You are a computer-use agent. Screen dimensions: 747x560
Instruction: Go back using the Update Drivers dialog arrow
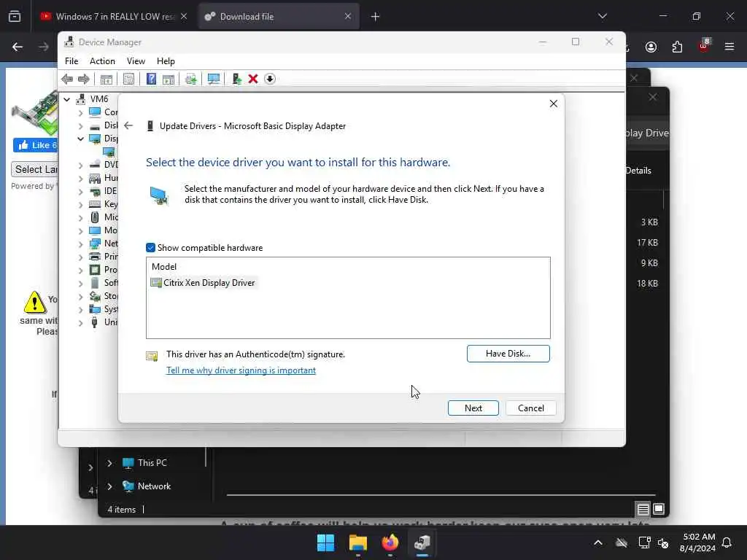pyautogui.click(x=128, y=125)
